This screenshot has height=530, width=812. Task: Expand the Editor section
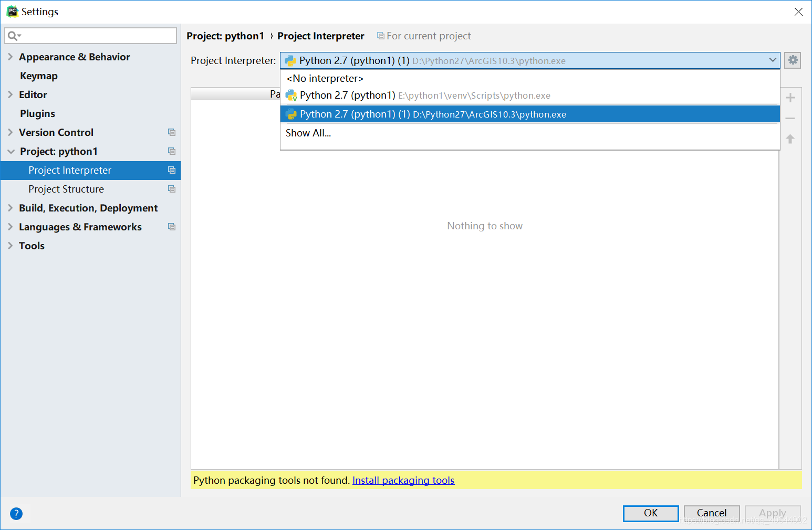pyautogui.click(x=10, y=94)
